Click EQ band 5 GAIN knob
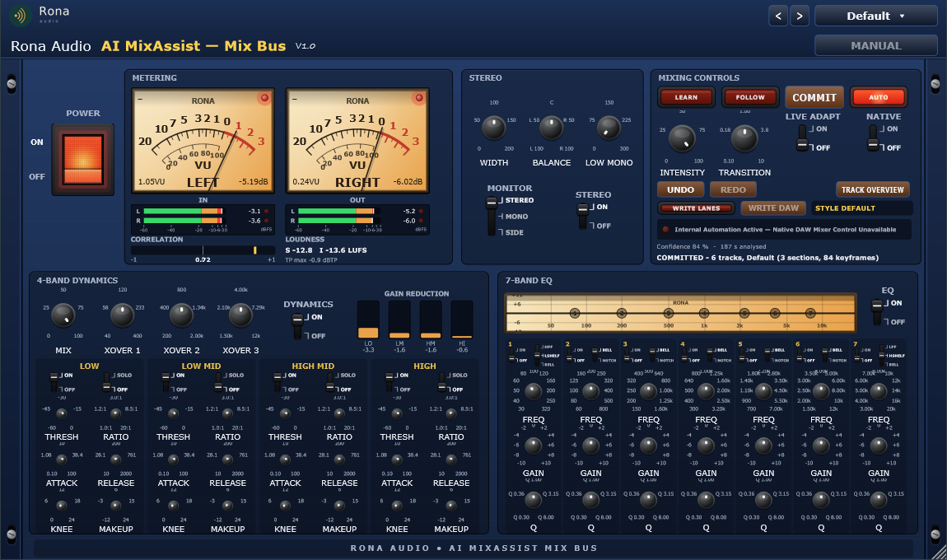 pyautogui.click(x=763, y=446)
